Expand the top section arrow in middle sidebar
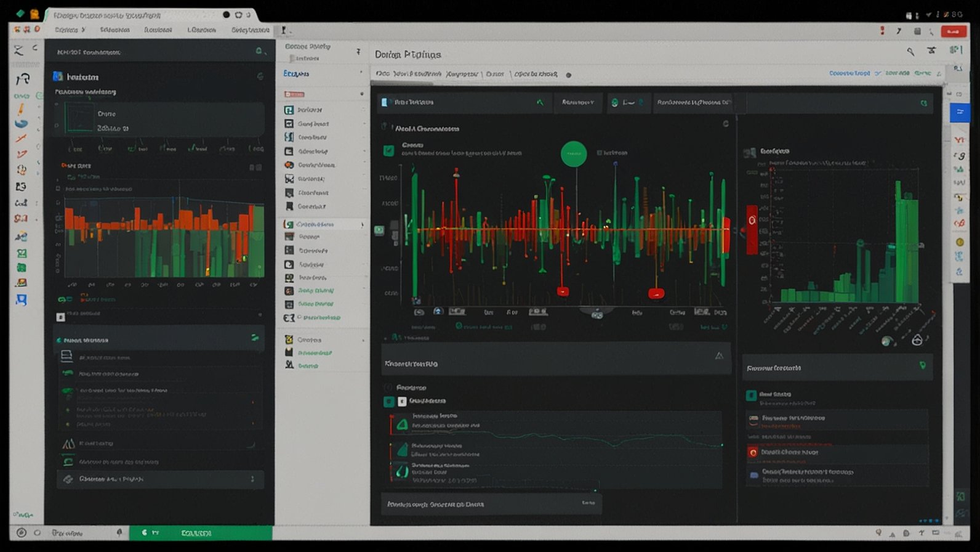The width and height of the screenshot is (980, 552). tap(358, 52)
